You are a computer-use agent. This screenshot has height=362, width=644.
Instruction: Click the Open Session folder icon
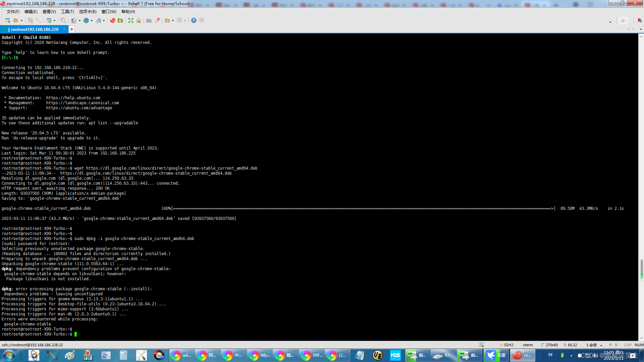[16, 20]
